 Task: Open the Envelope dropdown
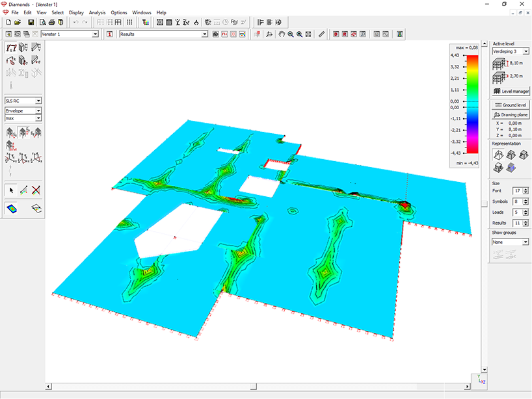coord(38,111)
